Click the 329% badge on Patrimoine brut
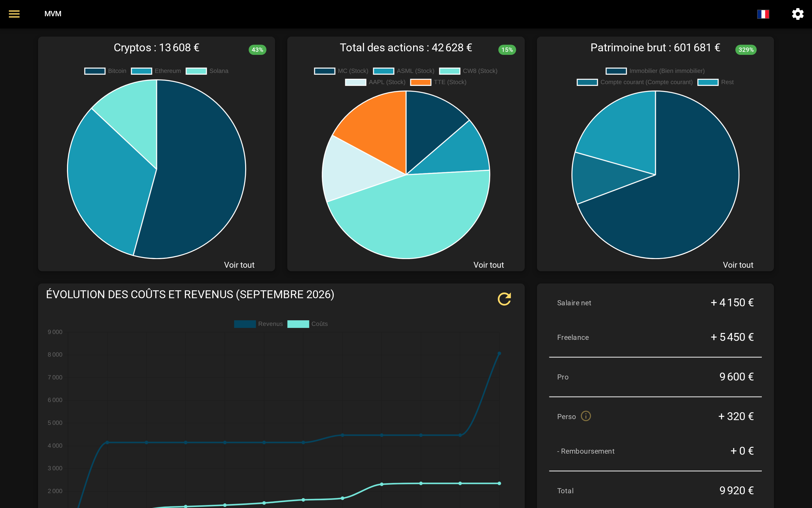The width and height of the screenshot is (812, 508). coord(746,50)
